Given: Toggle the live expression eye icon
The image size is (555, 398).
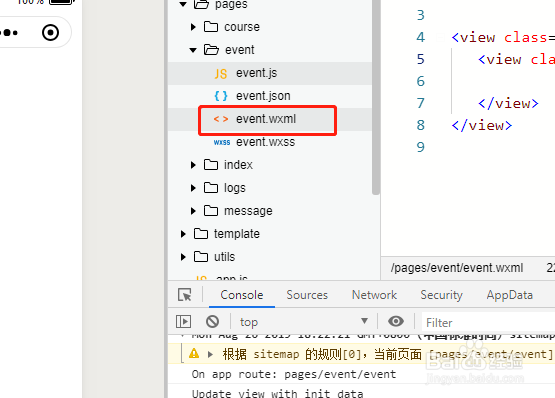Looking at the screenshot, I should [x=396, y=321].
